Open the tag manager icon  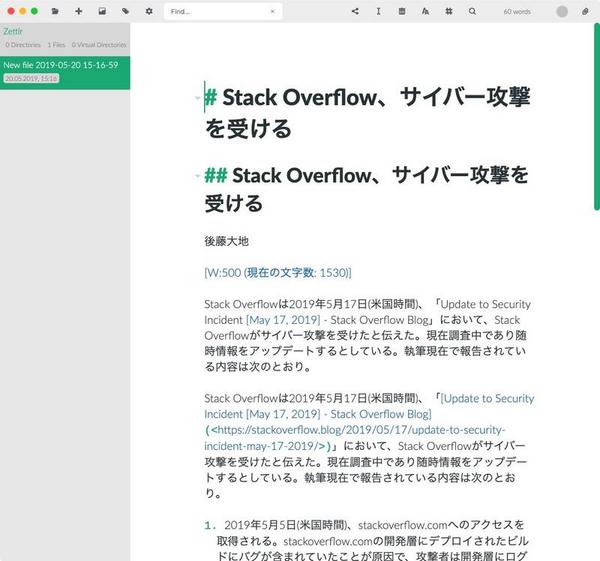pyautogui.click(x=126, y=11)
